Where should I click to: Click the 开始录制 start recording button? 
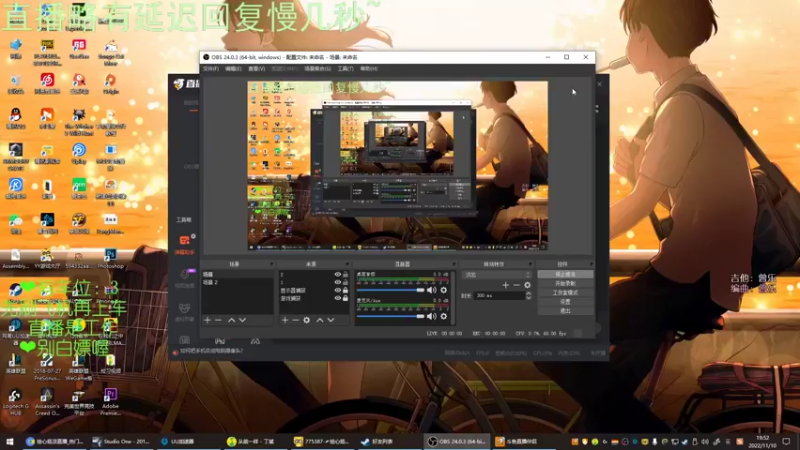[x=565, y=284]
